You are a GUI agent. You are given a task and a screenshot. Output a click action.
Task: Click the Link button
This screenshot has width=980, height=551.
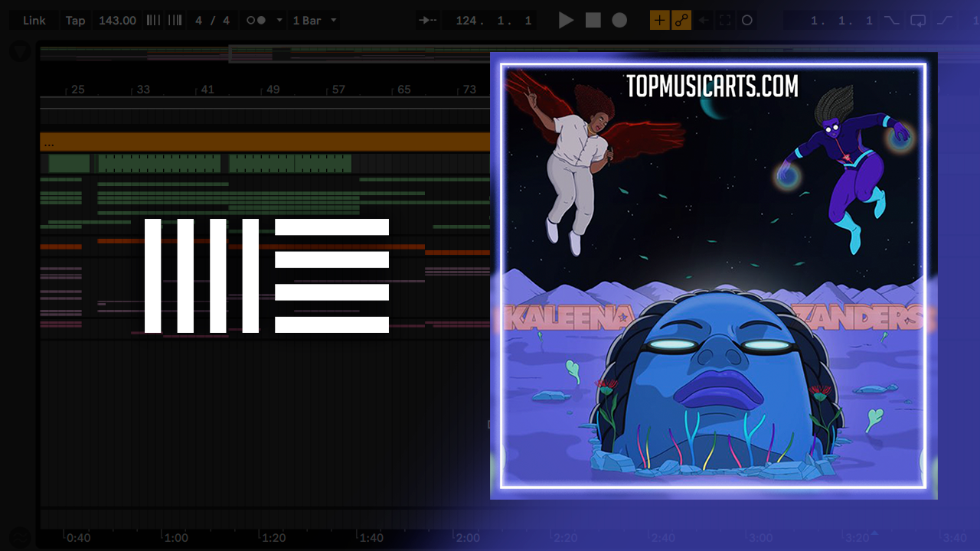click(x=34, y=21)
